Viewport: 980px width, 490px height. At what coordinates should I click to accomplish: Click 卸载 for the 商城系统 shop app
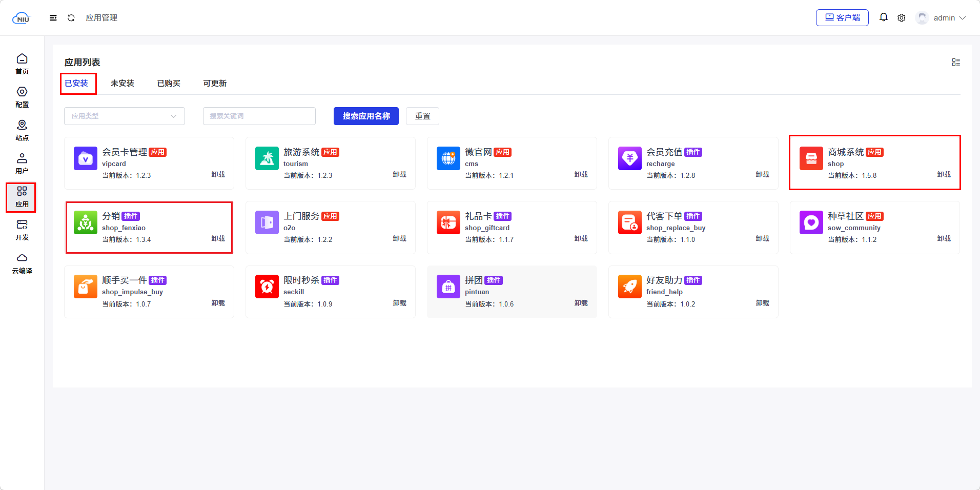(943, 175)
